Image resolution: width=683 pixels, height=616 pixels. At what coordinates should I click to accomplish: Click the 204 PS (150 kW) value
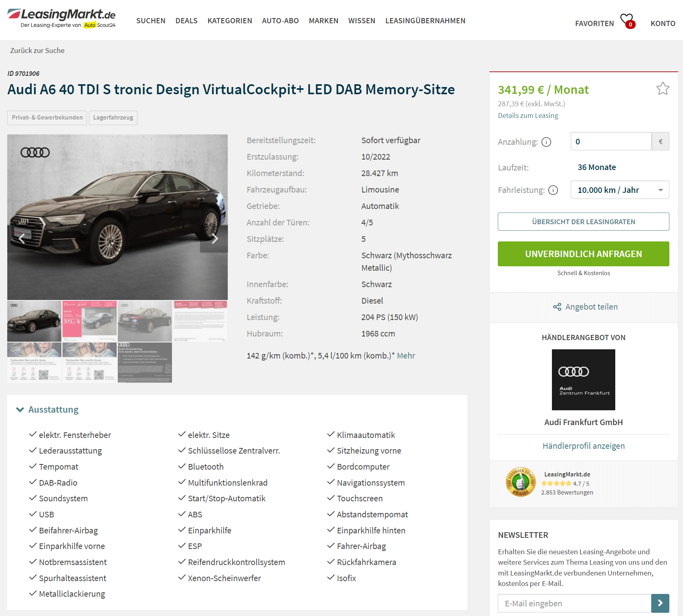pos(390,317)
